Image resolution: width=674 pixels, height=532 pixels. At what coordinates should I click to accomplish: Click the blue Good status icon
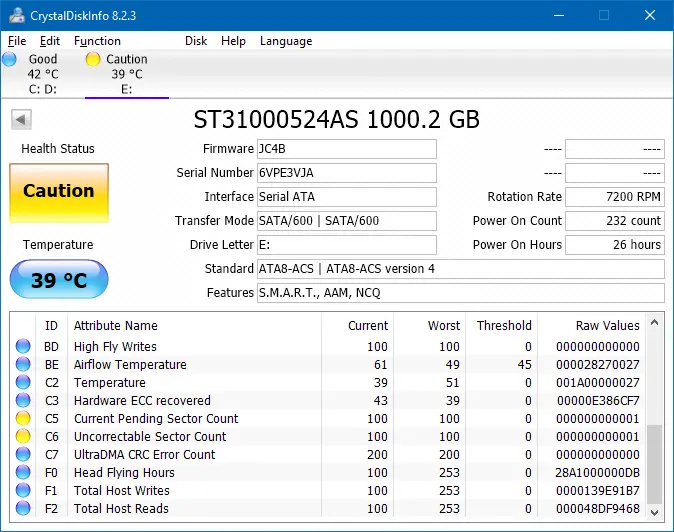[x=9, y=59]
